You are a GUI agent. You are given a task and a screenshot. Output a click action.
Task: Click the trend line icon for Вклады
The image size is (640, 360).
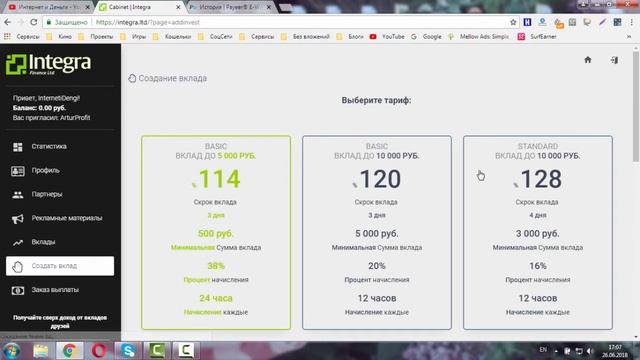click(18, 243)
